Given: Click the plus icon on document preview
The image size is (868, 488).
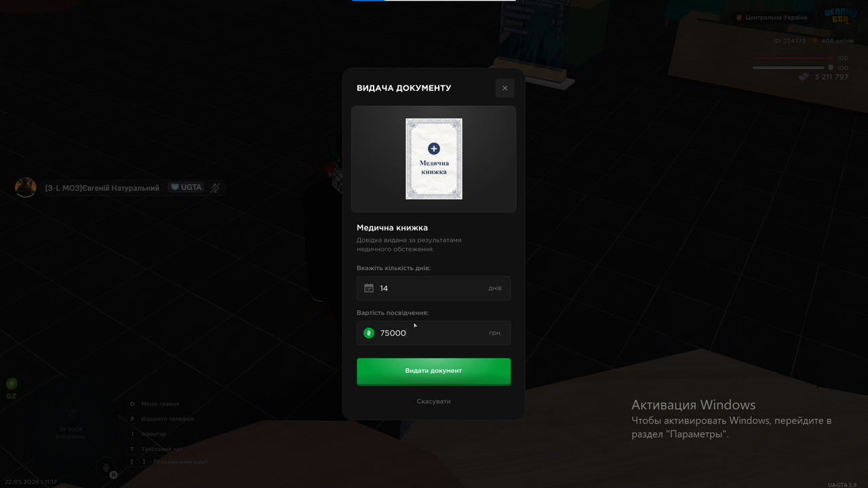Looking at the screenshot, I should click(434, 148).
